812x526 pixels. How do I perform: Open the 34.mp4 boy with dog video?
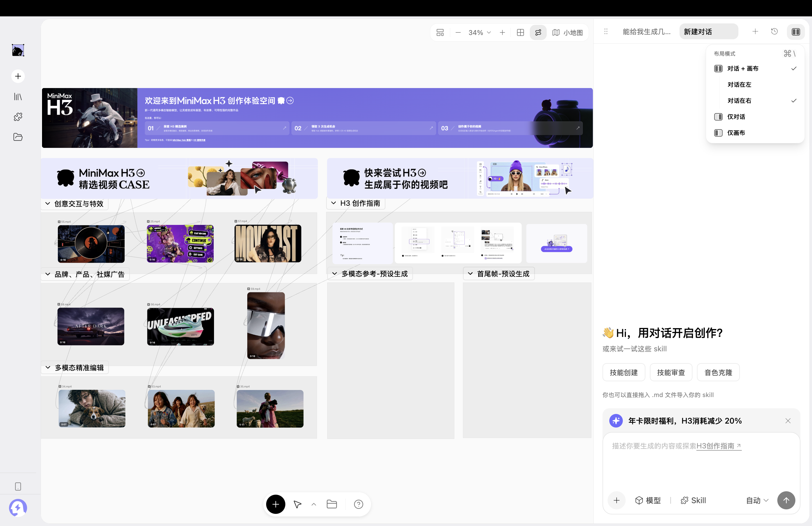[x=92, y=409]
